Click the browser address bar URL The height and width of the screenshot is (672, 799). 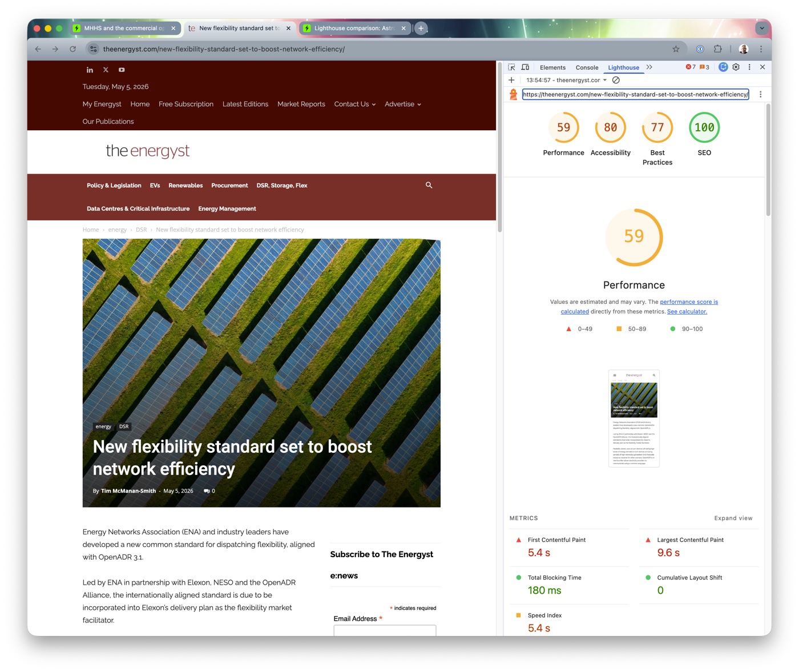tap(224, 49)
